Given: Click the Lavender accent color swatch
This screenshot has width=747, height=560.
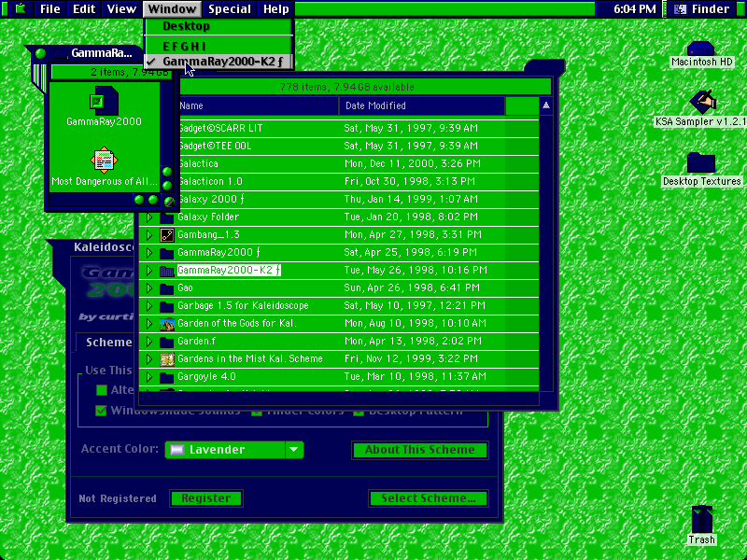Looking at the screenshot, I should [x=177, y=450].
